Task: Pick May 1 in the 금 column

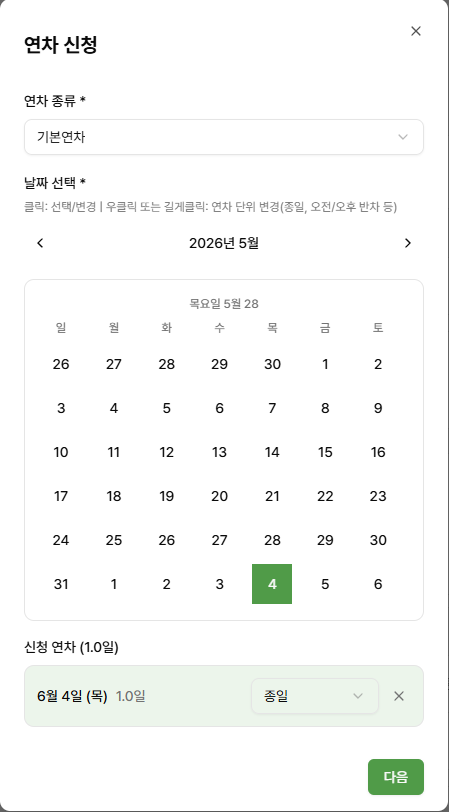Action: 325,364
